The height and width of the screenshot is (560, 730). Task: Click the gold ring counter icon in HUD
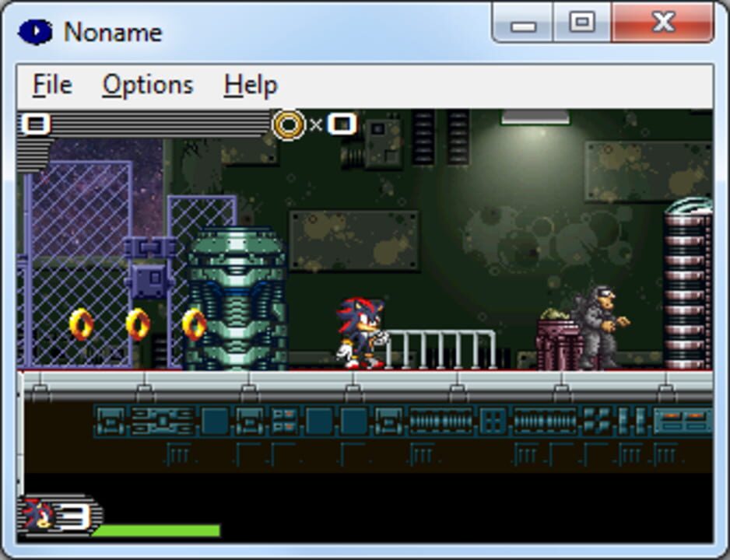(289, 124)
